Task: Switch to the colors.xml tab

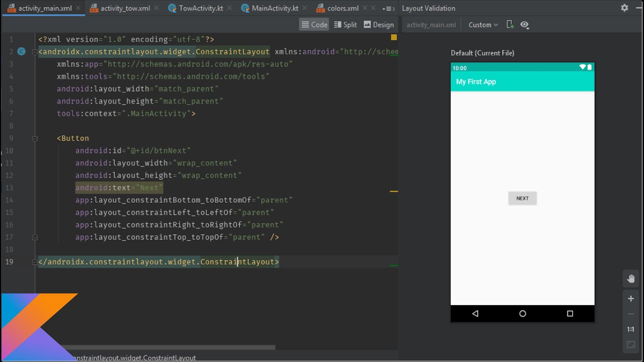Action: click(x=343, y=8)
